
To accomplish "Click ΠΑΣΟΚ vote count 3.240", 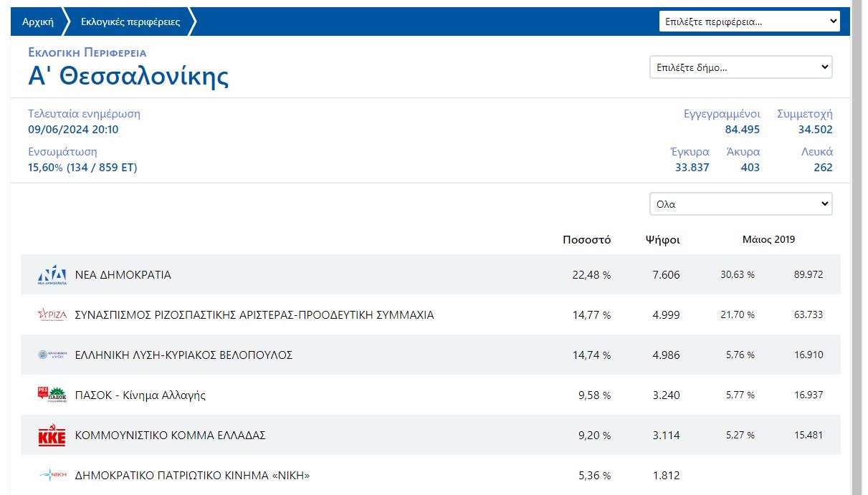I will click(x=666, y=395).
